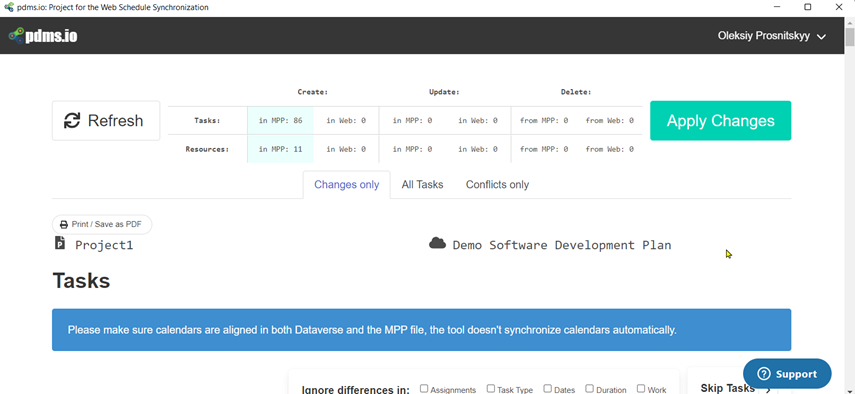Click the Refresh button
The height and width of the screenshot is (394, 855).
(106, 120)
